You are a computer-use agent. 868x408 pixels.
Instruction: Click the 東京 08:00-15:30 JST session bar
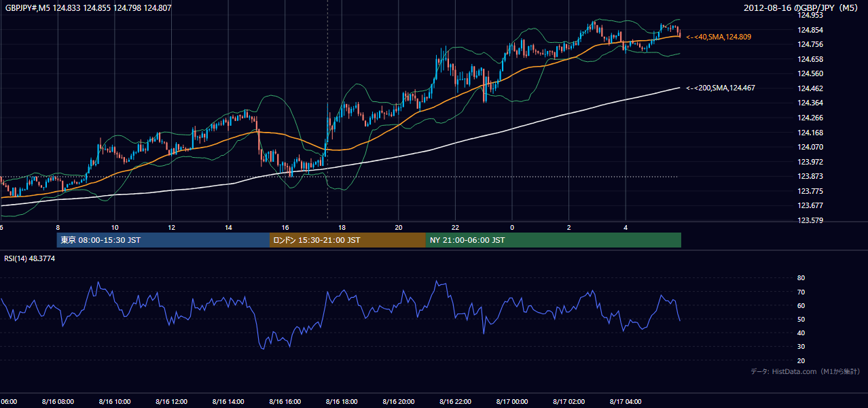coord(163,240)
